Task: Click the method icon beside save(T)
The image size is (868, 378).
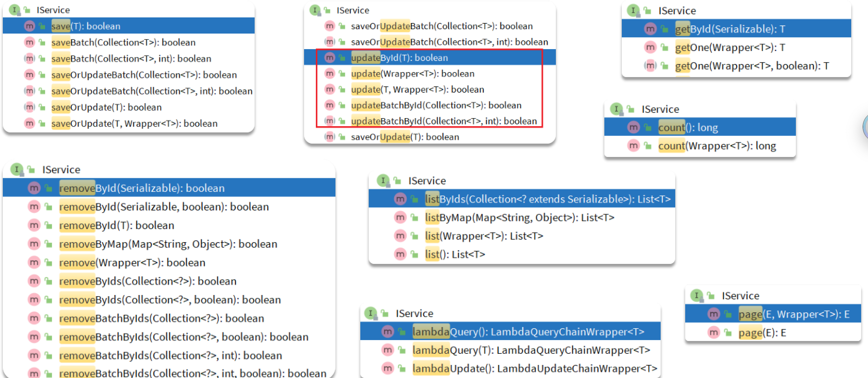Action: tap(30, 26)
